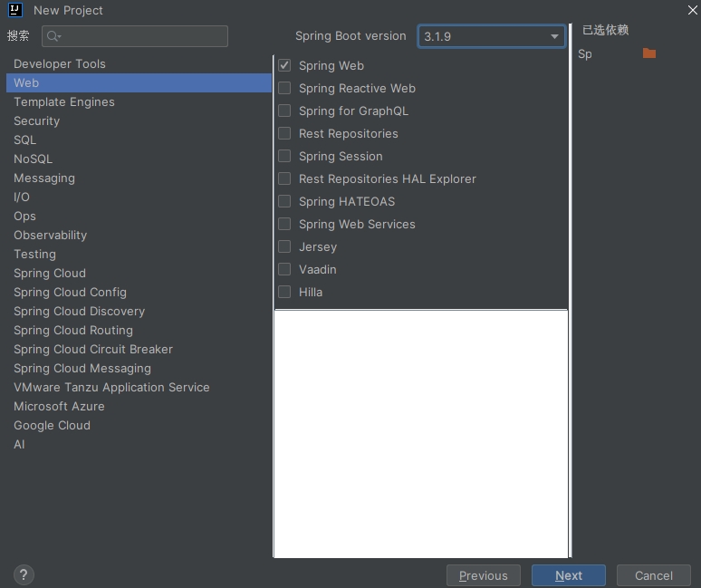Click the Next button

click(569, 575)
